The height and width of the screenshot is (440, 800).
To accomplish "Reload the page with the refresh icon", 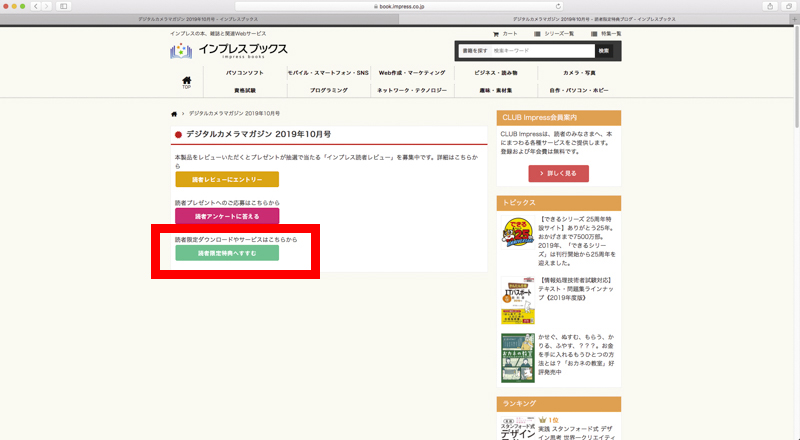I will 558,6.
